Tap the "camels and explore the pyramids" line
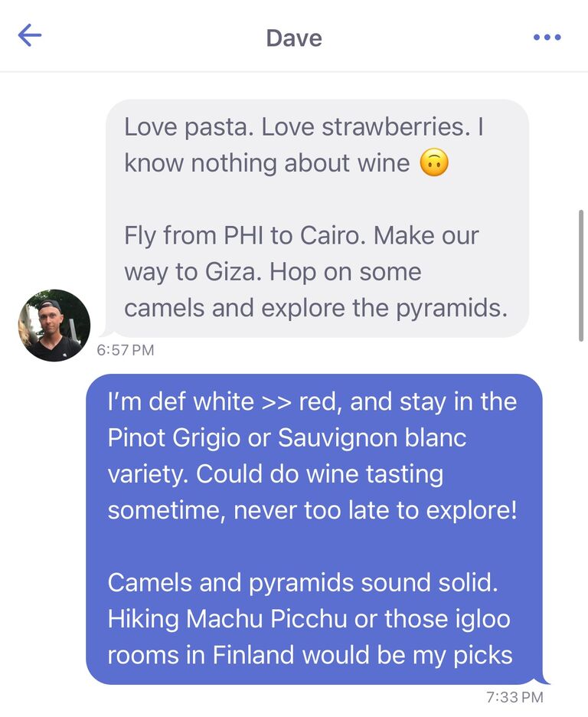The width and height of the screenshot is (588, 717). [315, 308]
